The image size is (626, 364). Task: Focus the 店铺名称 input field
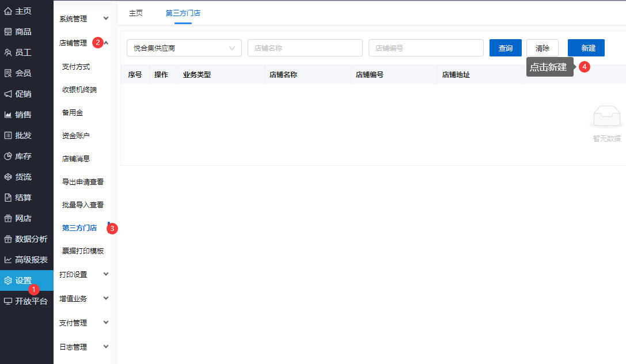pyautogui.click(x=305, y=48)
